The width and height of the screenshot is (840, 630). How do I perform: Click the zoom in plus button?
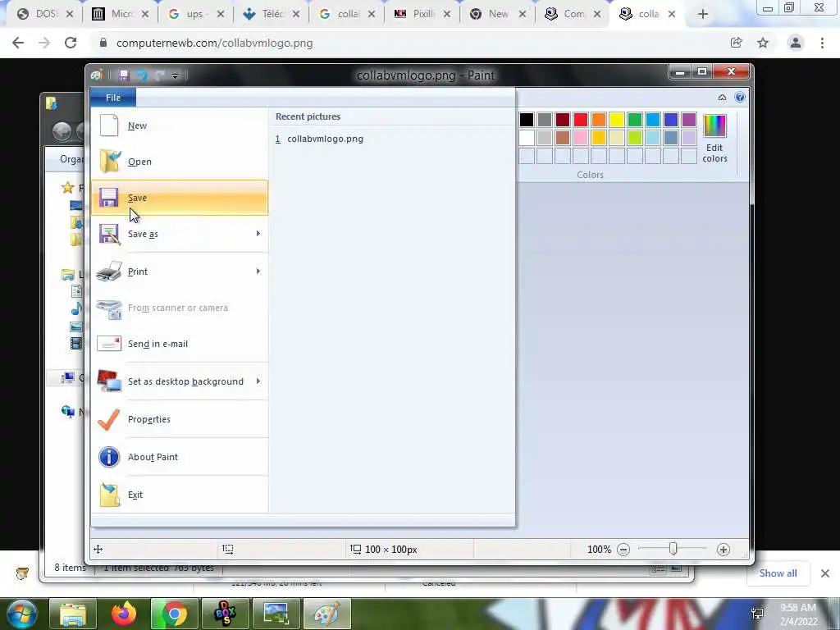tap(724, 550)
